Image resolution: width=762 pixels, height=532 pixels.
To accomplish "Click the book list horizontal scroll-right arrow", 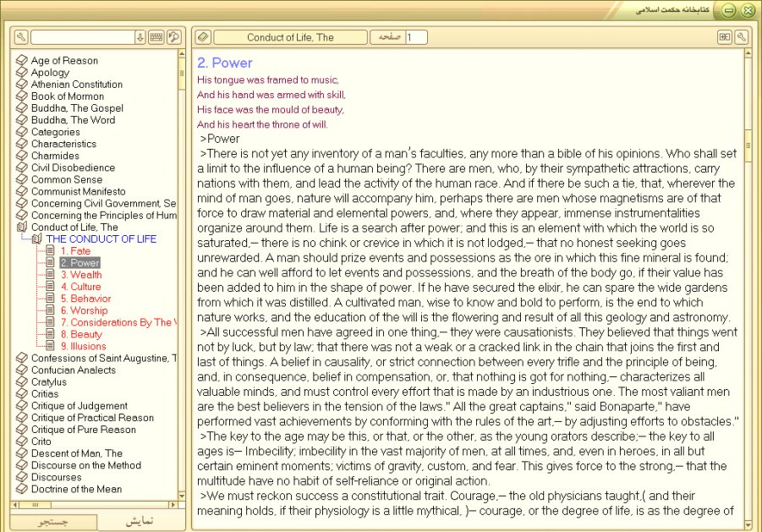I will 173,504.
